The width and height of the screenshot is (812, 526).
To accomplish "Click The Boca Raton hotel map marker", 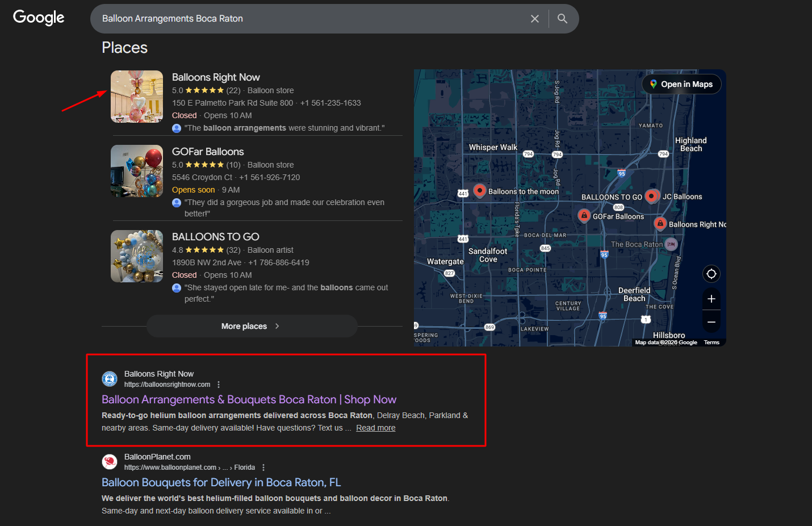I will pos(671,244).
